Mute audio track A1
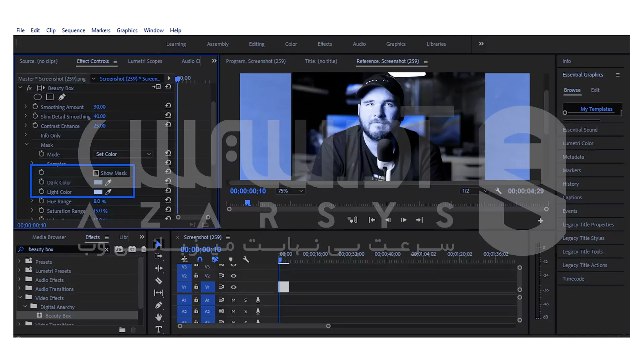The width and height of the screenshot is (644, 362). pos(233,300)
